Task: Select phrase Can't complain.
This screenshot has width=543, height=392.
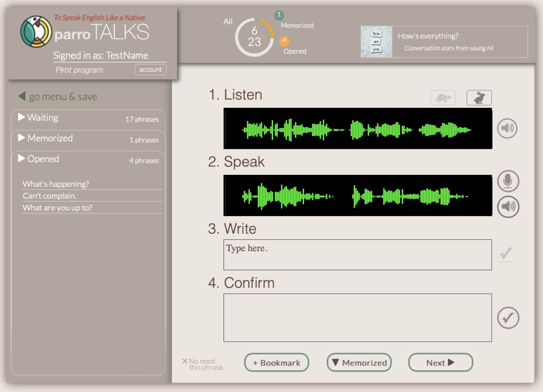Action: pos(50,196)
